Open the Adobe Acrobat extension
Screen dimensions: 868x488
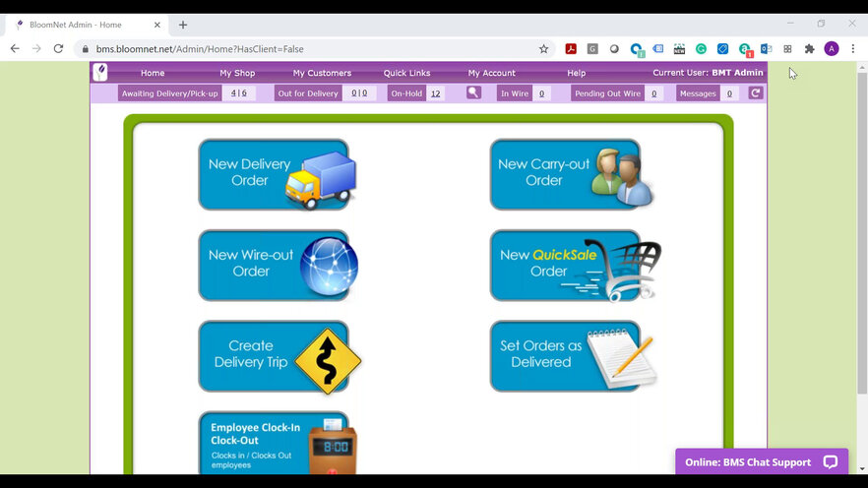pos(571,48)
